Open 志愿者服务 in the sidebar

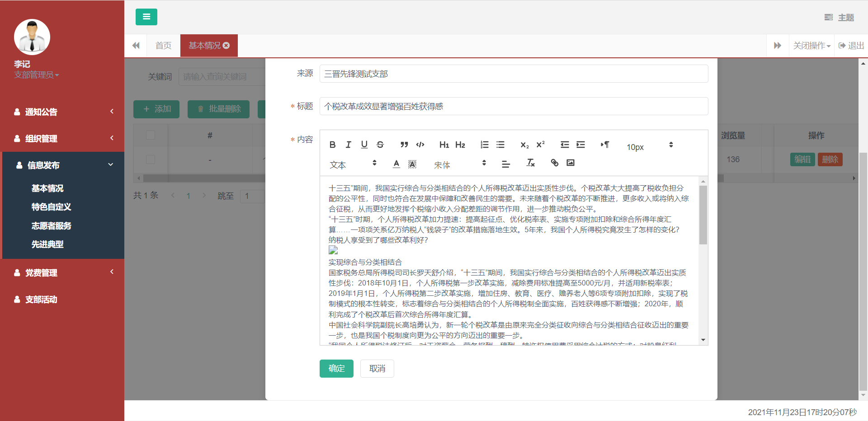pos(51,226)
